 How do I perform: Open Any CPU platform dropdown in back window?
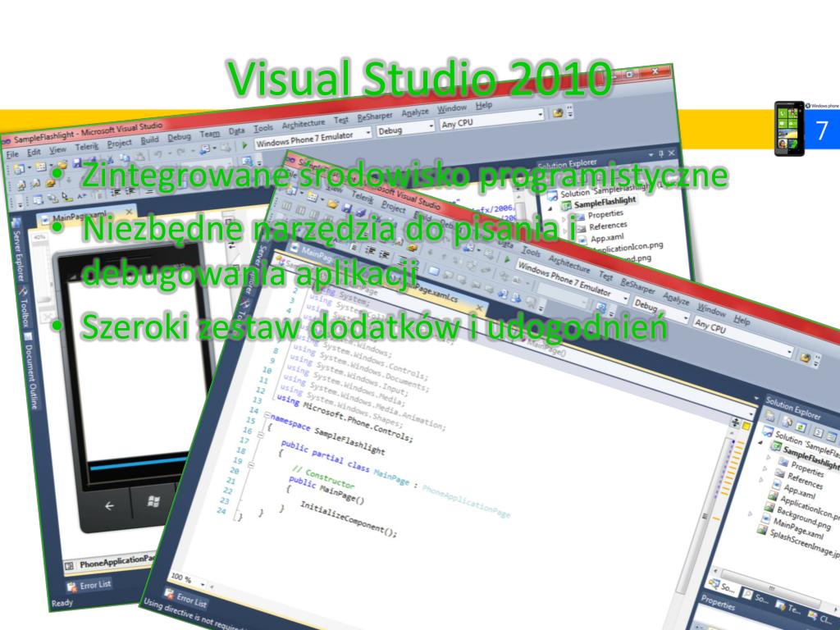491,120
